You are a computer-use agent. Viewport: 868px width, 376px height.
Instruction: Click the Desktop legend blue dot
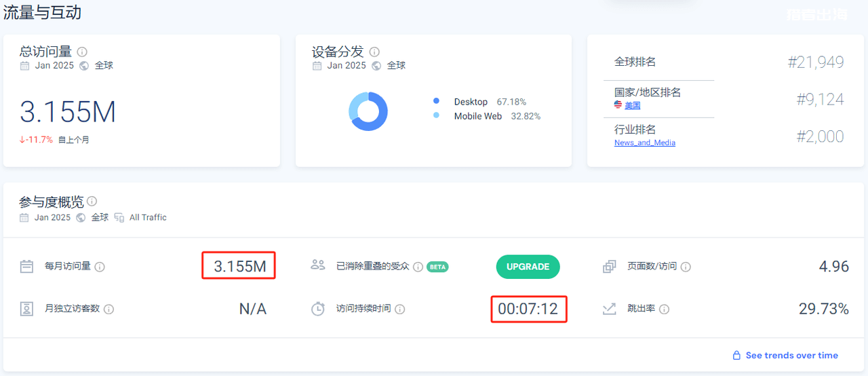pyautogui.click(x=436, y=101)
